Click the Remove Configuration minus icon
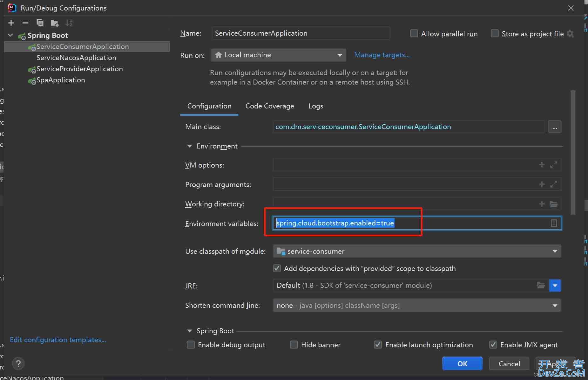The image size is (588, 380). tap(25, 23)
